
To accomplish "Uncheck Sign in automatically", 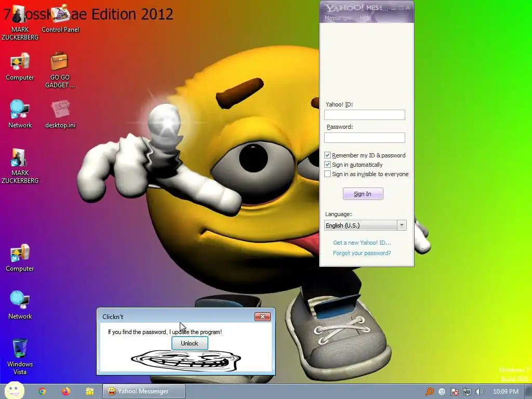I will pyautogui.click(x=327, y=165).
